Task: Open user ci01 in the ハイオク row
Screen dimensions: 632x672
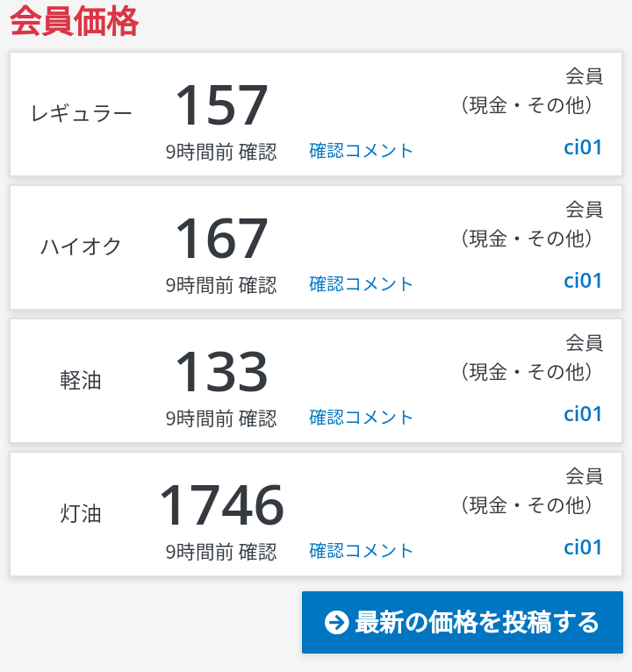Action: pyautogui.click(x=583, y=281)
